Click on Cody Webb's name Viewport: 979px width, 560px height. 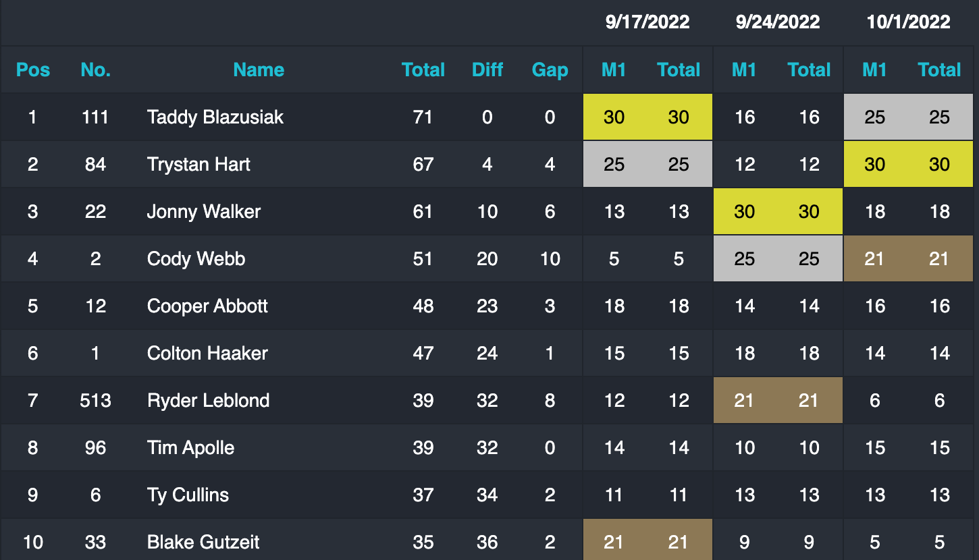coord(196,258)
